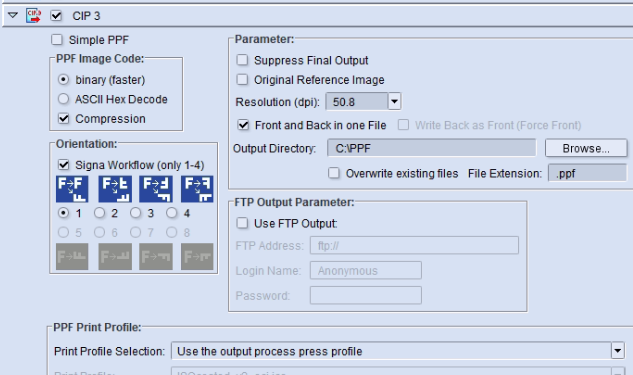The width and height of the screenshot is (633, 375).
Task: Click the Browse button
Action: point(586,148)
